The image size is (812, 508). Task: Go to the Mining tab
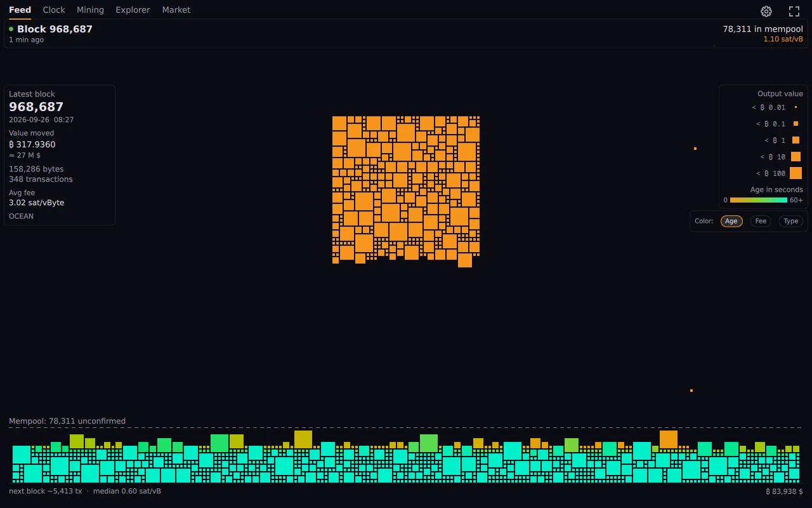pyautogui.click(x=90, y=10)
